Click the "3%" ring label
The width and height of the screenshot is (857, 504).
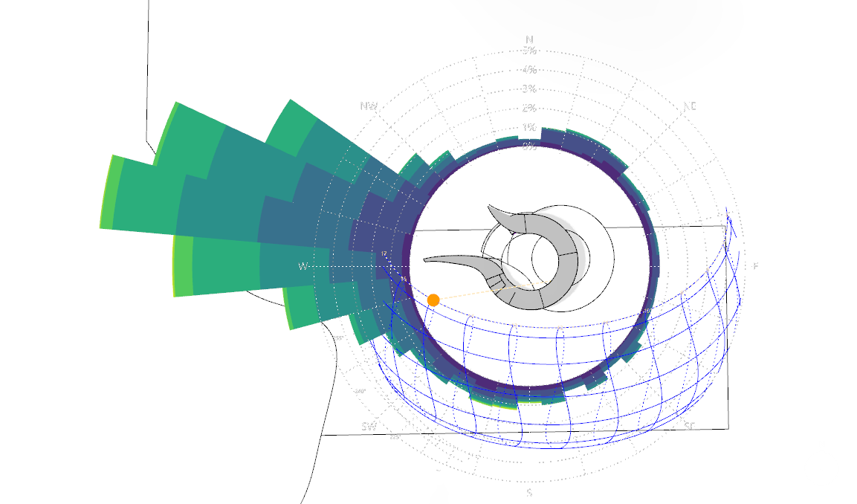[x=529, y=88]
